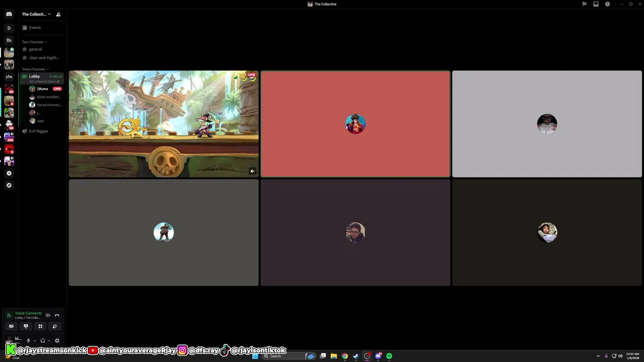This screenshot has height=362, width=644.
Task: Open Steam from the taskbar
Action: [356, 356]
